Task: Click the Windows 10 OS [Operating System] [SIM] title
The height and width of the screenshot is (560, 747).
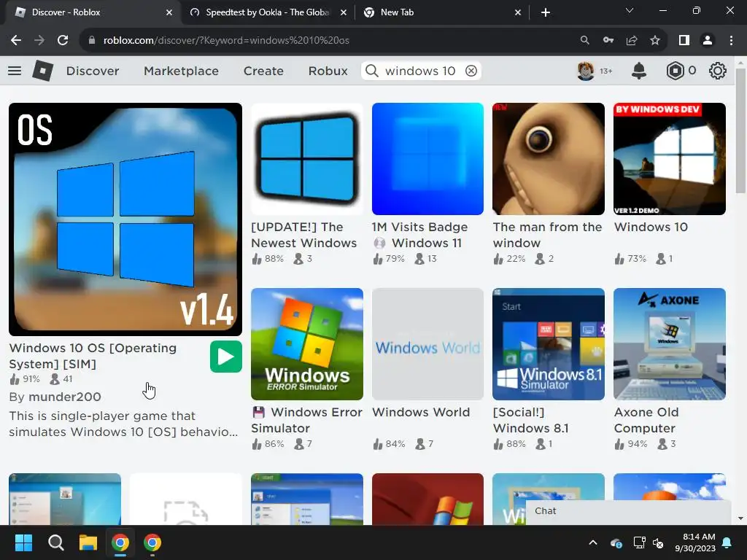Action: (93, 356)
